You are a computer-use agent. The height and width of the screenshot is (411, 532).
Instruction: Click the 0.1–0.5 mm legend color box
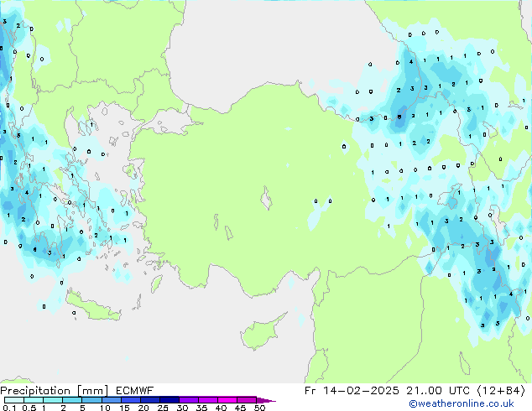[14, 400]
